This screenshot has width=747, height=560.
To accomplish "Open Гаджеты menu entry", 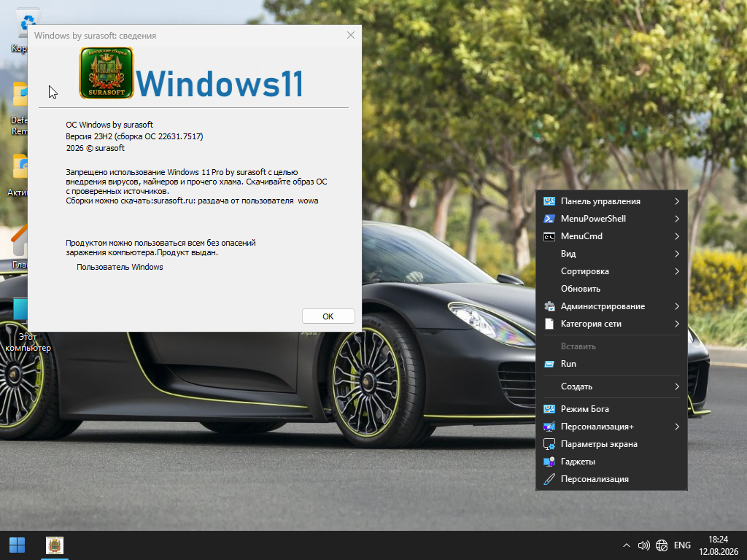I will 612,462.
